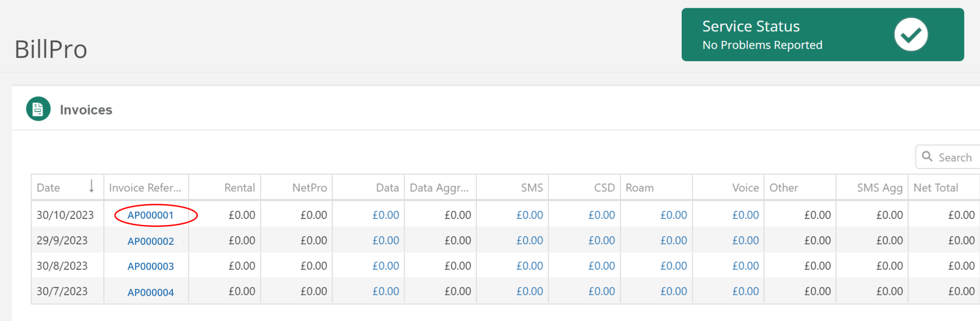Sort by Invoice Reference column header

point(145,188)
